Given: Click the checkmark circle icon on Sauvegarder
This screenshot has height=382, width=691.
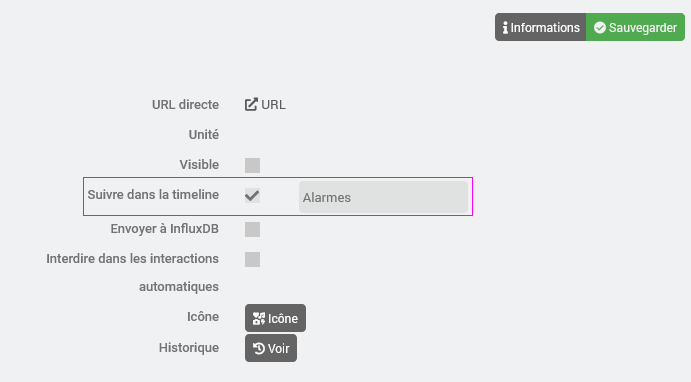Looking at the screenshot, I should [x=600, y=28].
